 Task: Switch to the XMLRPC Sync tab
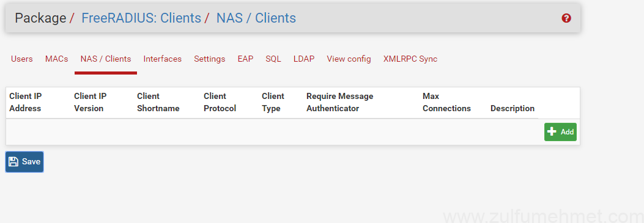coord(410,59)
